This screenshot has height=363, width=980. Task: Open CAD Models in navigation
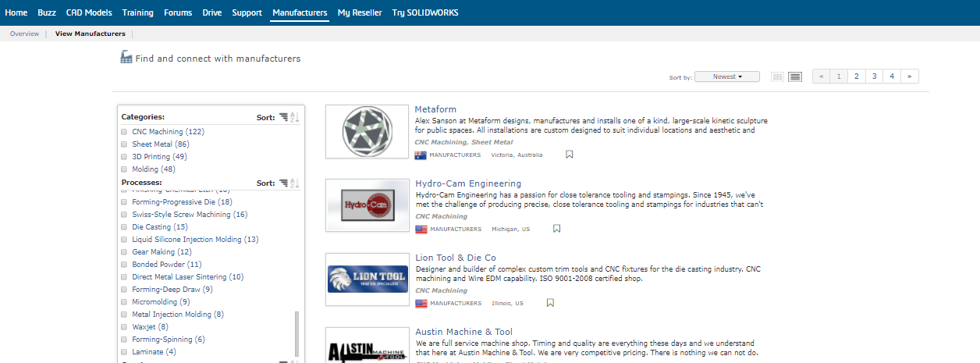pos(90,12)
